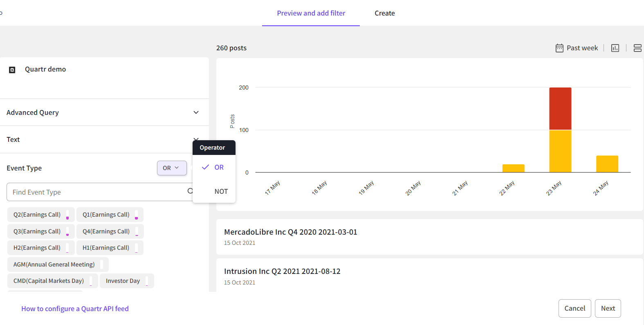Click the red segment of 23 May bar
The height and width of the screenshot is (325, 644).
point(560,108)
